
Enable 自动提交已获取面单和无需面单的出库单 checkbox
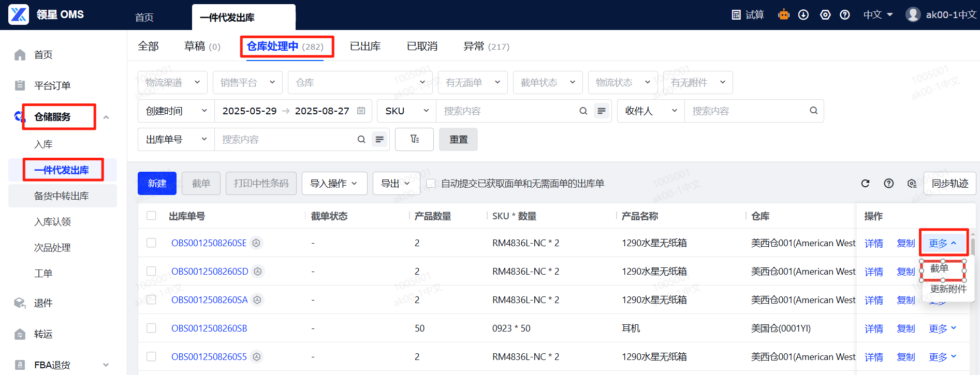click(430, 184)
